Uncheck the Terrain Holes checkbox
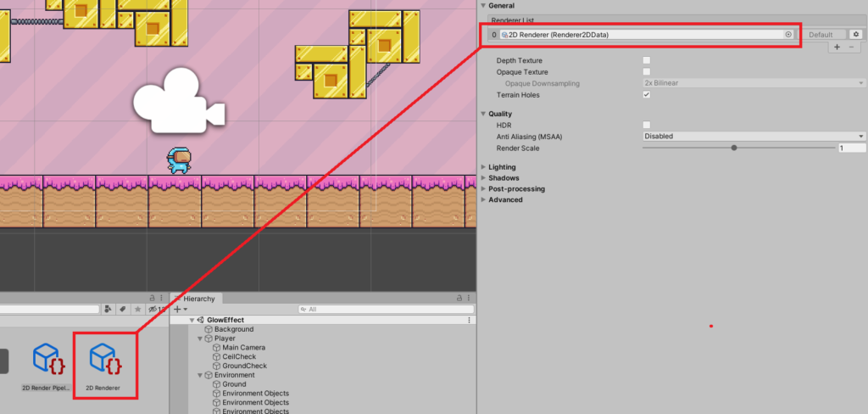Image resolution: width=868 pixels, height=414 pixels. (647, 95)
